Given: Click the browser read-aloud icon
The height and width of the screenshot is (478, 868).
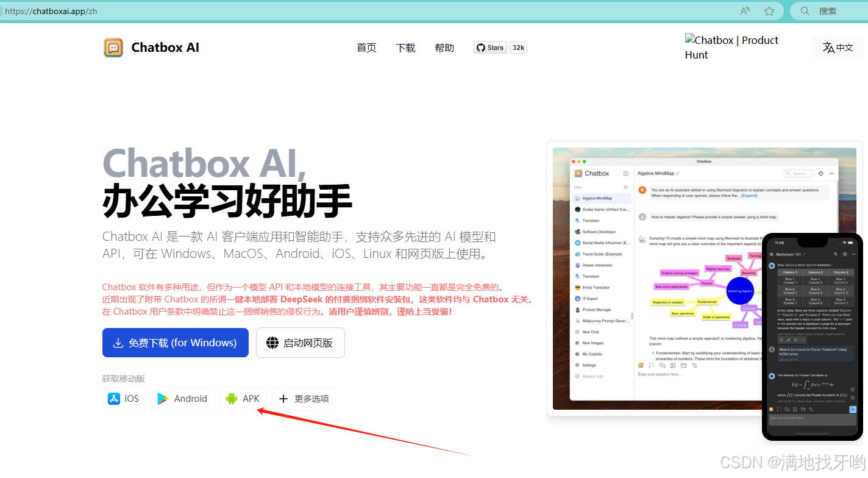Looking at the screenshot, I should pyautogui.click(x=745, y=11).
